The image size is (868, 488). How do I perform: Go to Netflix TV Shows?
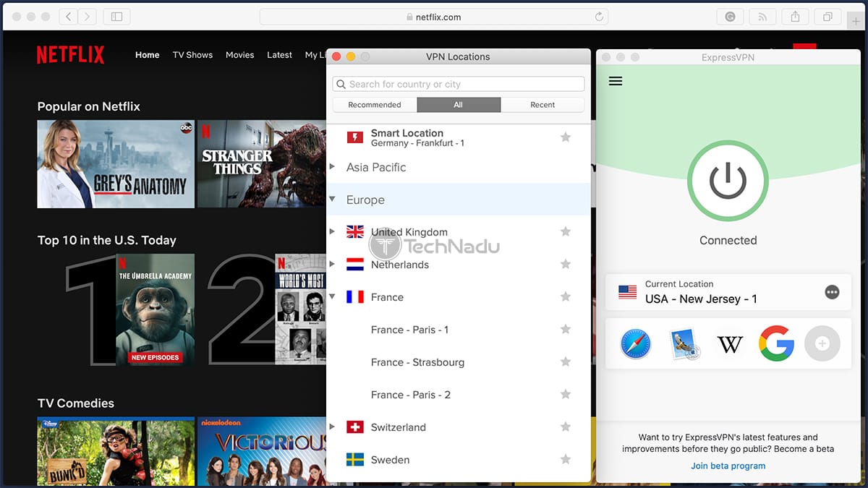coord(192,55)
